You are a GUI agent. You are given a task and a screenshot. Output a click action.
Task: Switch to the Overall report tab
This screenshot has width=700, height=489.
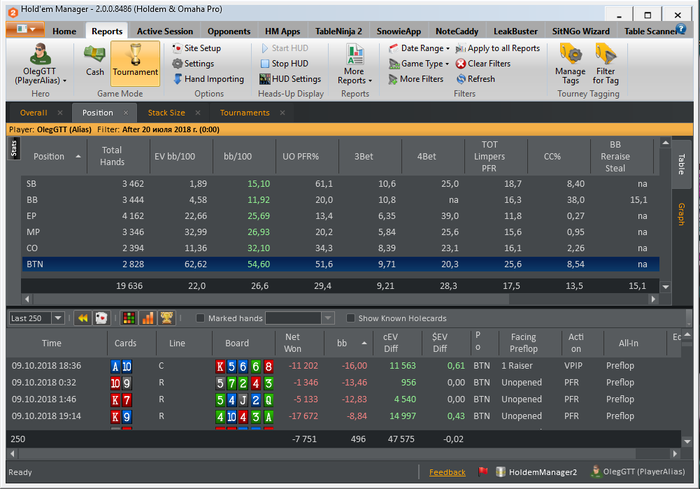(33, 113)
